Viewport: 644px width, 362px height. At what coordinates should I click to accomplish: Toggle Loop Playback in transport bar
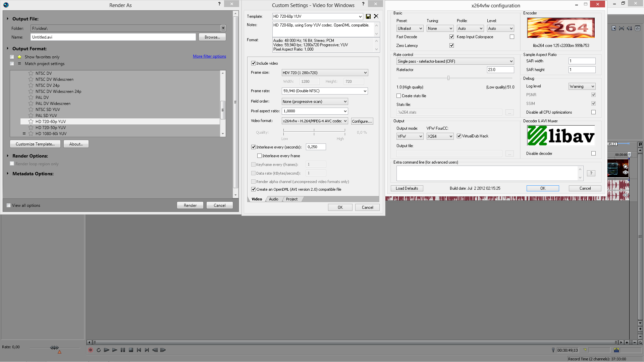[x=99, y=350]
